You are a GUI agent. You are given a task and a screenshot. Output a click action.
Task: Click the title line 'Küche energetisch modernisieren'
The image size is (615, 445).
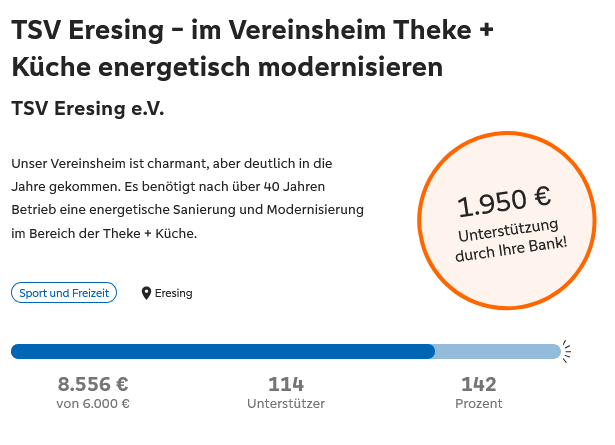227,68
